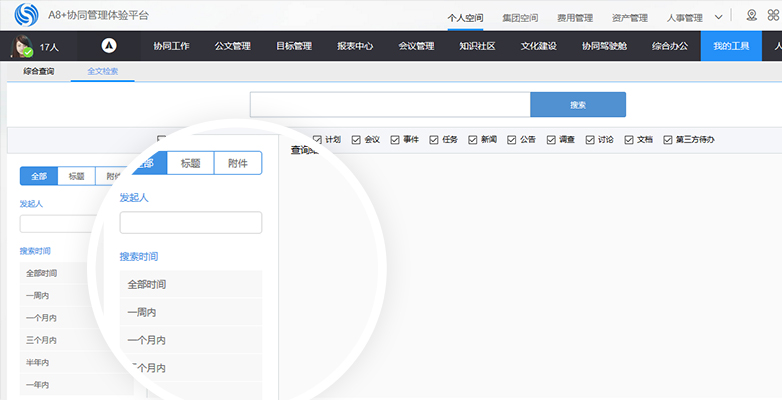Click the user avatar next to 17人
782x400 pixels.
click(21, 46)
